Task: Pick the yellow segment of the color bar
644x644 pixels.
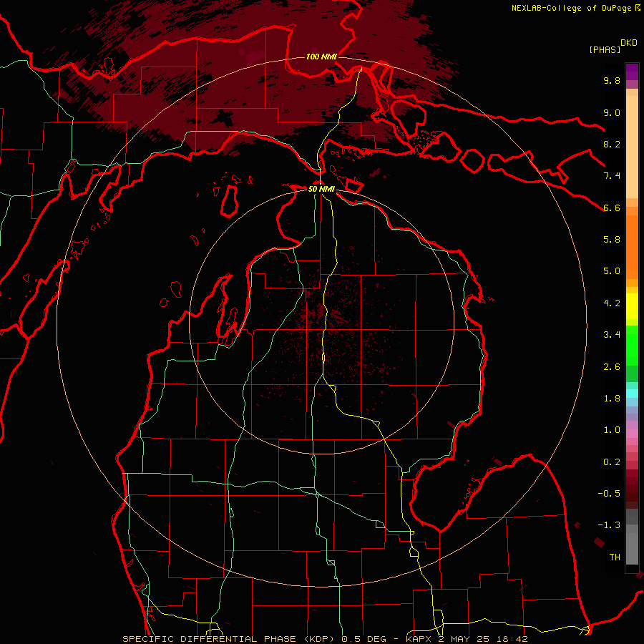Action: [x=632, y=306]
